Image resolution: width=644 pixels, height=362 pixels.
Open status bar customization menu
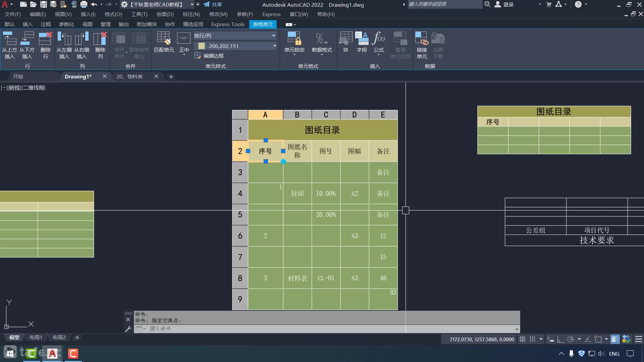(x=639, y=339)
